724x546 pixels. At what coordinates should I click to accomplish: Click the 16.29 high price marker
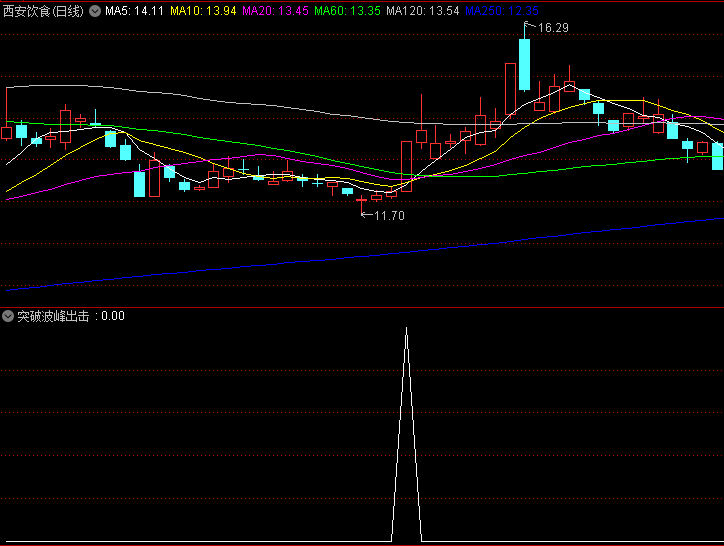[x=552, y=28]
